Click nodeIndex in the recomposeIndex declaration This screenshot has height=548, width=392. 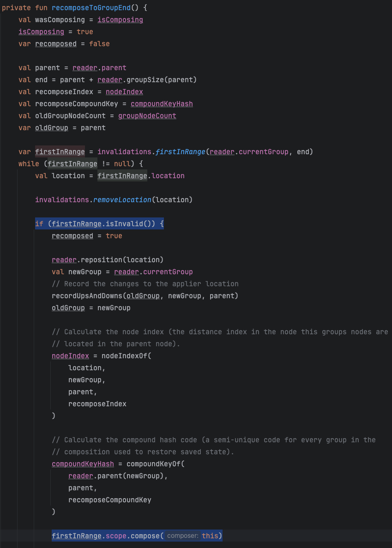124,92
